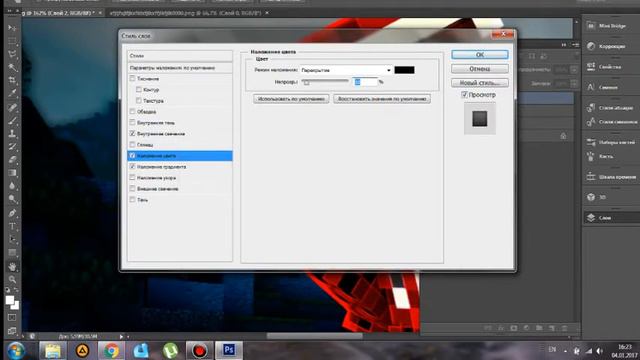The height and width of the screenshot is (360, 640).
Task: Enable the Тиснение (Bevel & Emboss) checkbox
Action: tap(132, 78)
